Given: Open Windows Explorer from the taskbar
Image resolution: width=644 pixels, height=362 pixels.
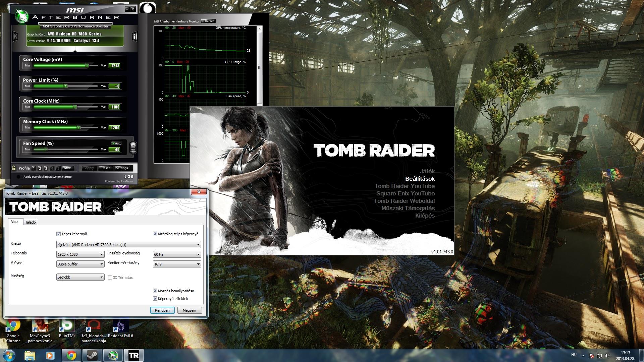Looking at the screenshot, I should point(30,355).
